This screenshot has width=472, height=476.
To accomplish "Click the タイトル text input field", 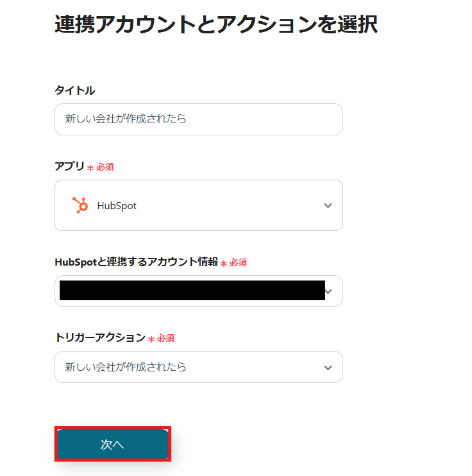I will point(198,119).
